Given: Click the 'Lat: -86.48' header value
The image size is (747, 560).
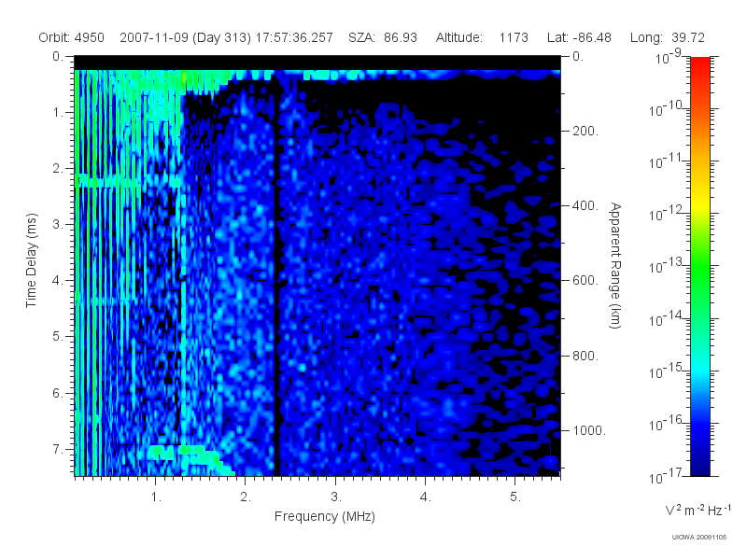Looking at the screenshot, I should (579, 37).
